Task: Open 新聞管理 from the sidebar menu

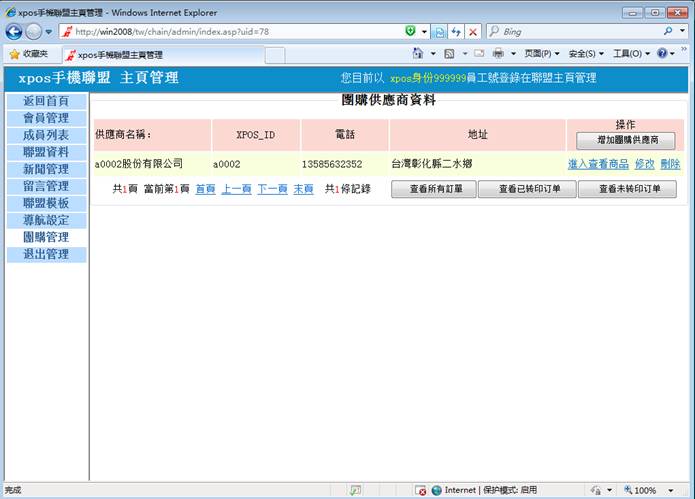Action: [x=46, y=169]
